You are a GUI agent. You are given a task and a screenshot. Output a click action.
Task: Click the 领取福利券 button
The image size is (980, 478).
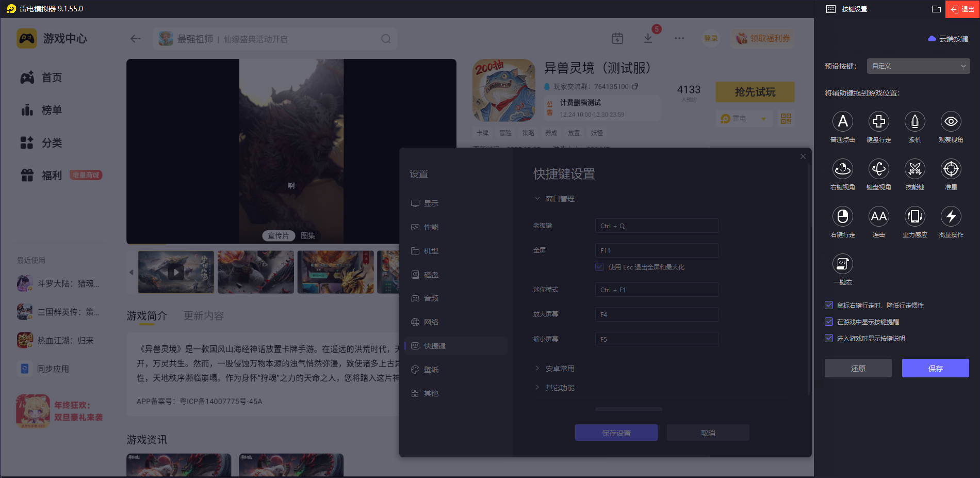(763, 39)
